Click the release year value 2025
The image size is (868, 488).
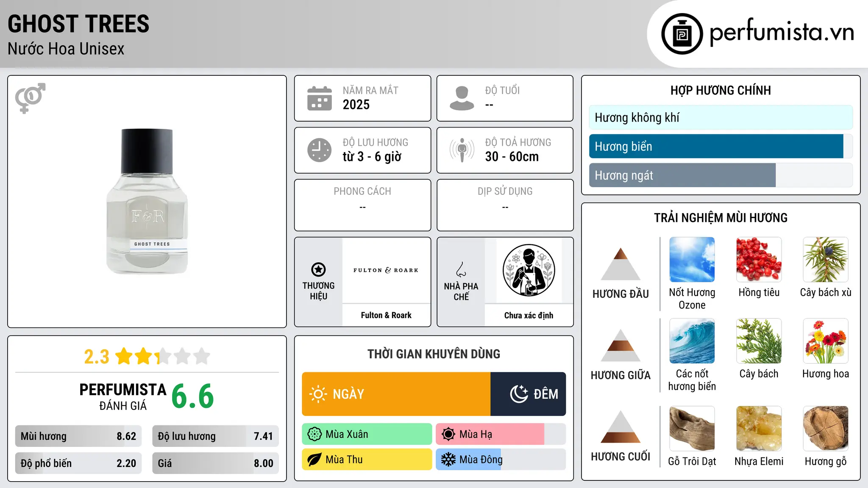[356, 105]
